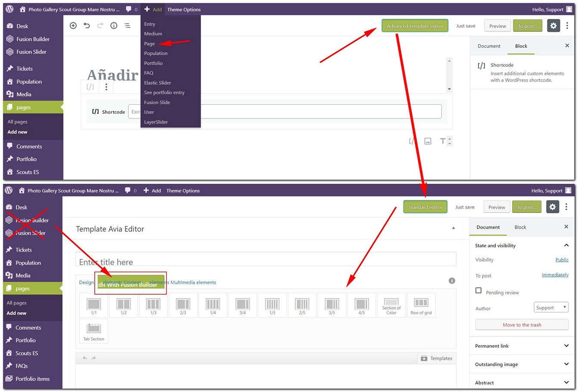578x392 pixels.
Task: Click the Standard editor button
Action: pos(425,207)
